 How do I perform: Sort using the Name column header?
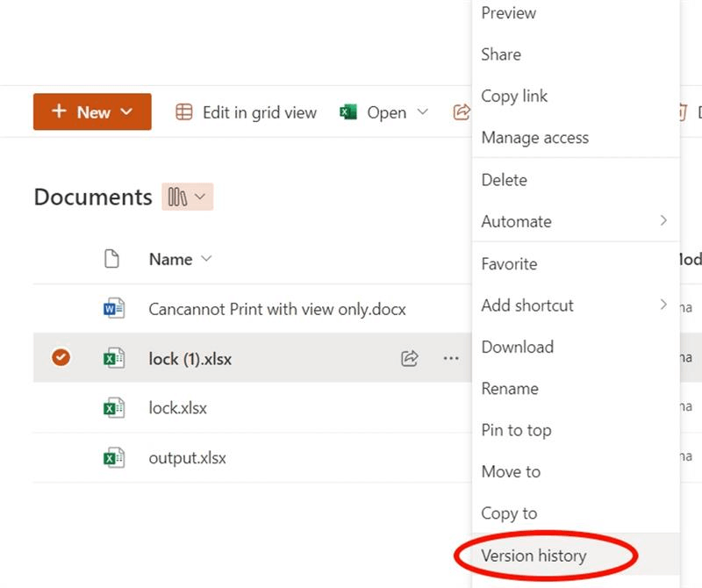tap(180, 259)
